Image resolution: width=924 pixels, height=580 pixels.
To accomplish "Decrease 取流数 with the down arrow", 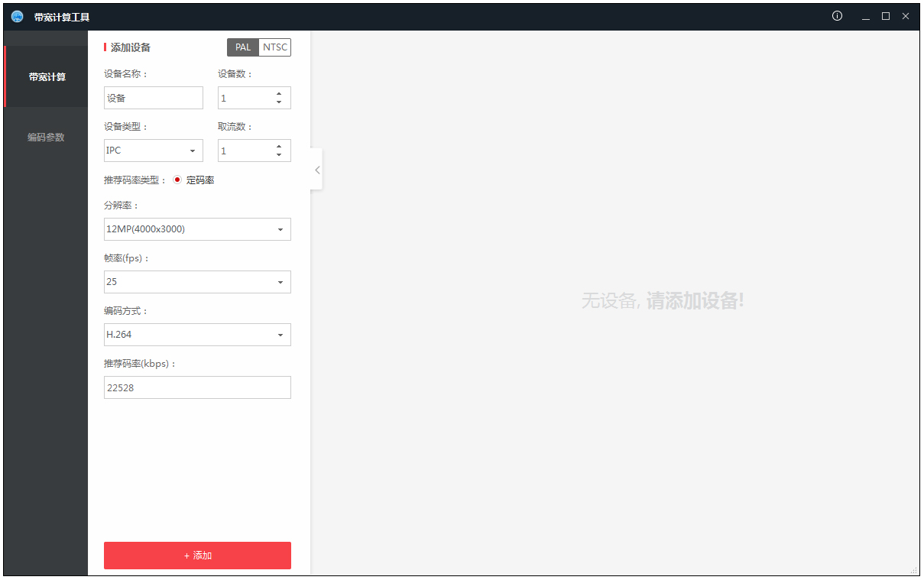I will point(279,155).
